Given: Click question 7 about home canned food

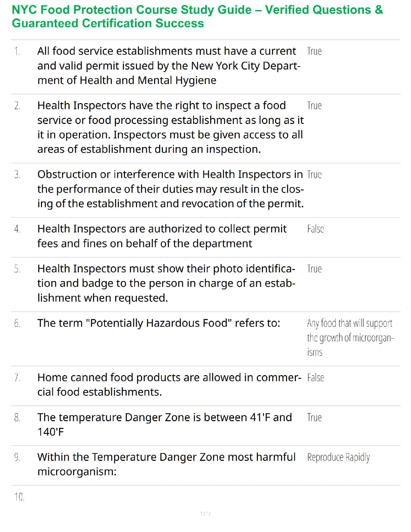Looking at the screenshot, I should 169,385.
